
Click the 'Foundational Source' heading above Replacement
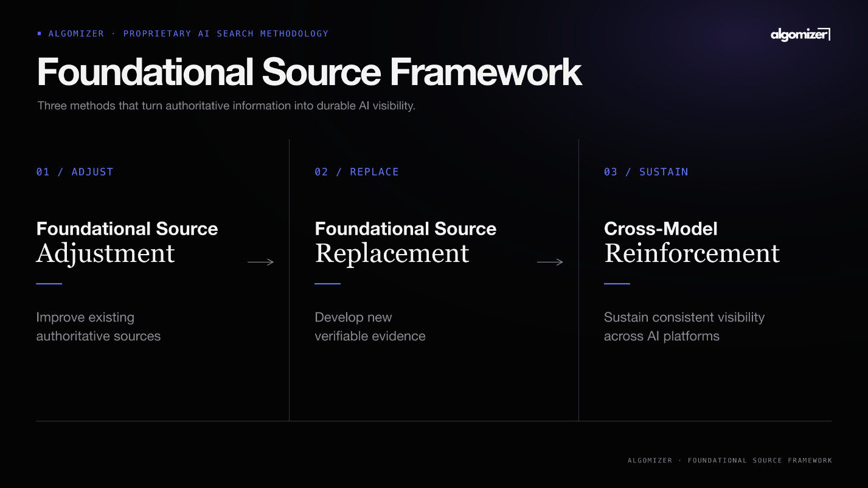tap(406, 229)
